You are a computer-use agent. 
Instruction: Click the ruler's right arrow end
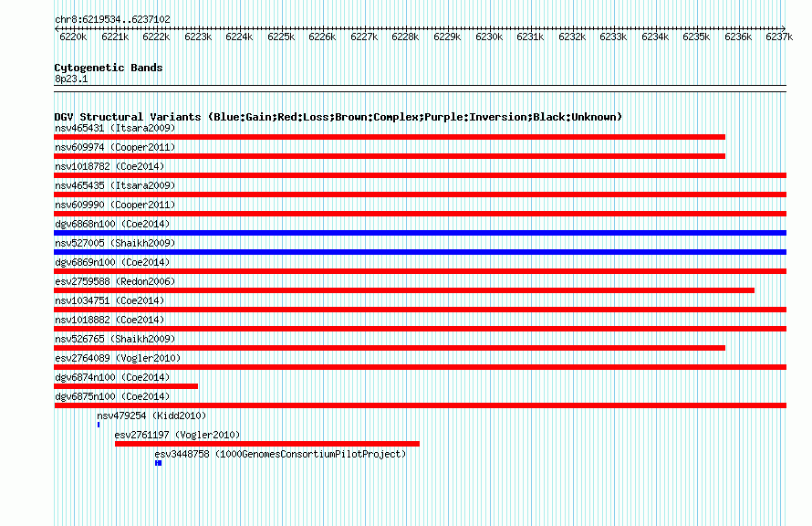(784, 28)
